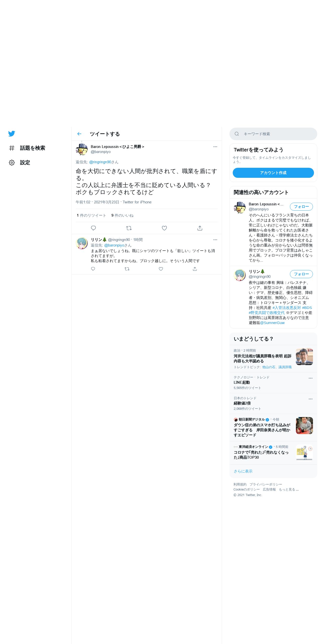Click the Twitter bird logo
This screenshot has height=644, width=322.
coord(12,133)
